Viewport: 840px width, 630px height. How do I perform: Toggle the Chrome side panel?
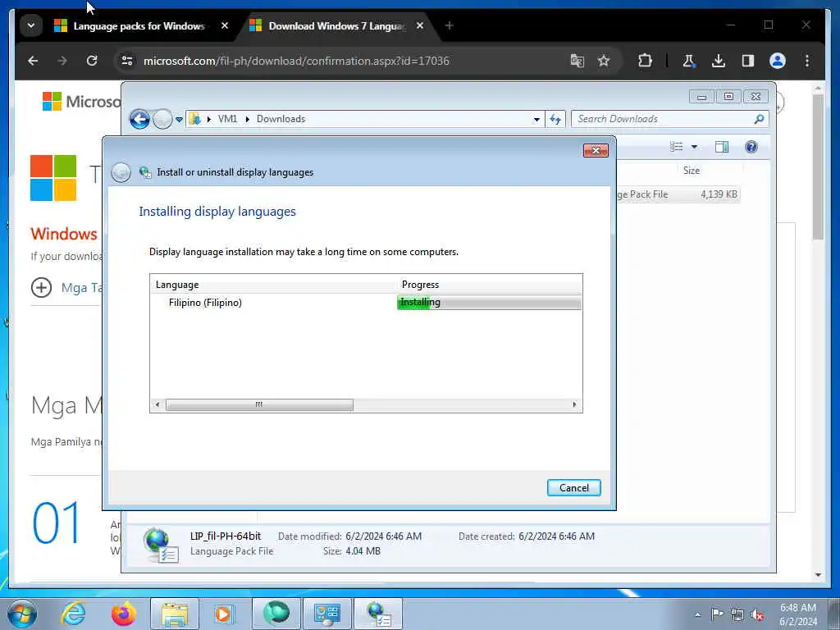(x=748, y=61)
